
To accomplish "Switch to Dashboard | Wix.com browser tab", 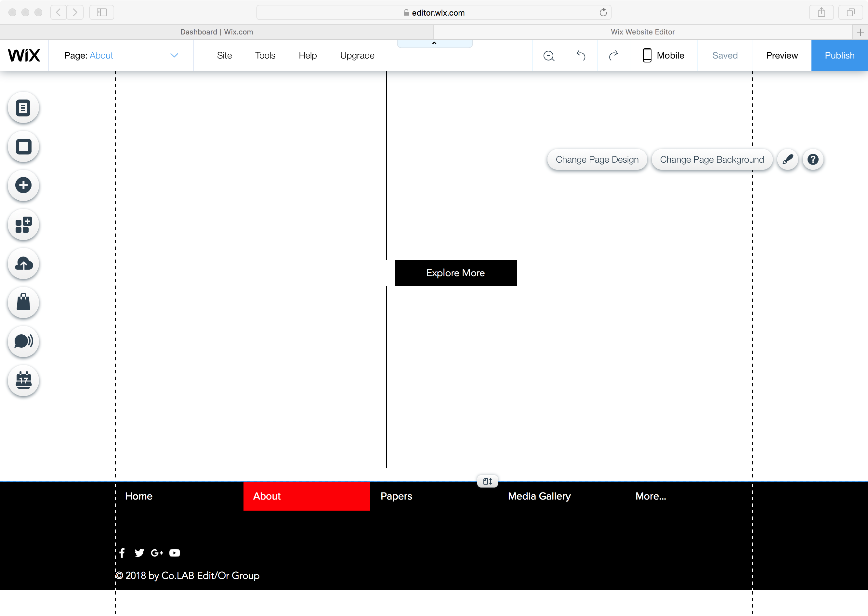I will point(217,32).
